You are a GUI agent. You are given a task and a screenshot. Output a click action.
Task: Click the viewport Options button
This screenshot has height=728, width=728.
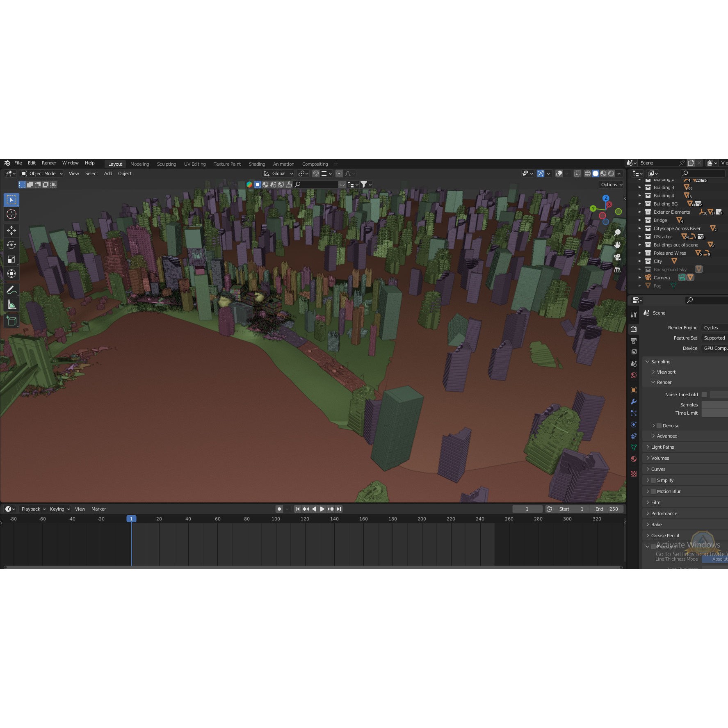pyautogui.click(x=611, y=185)
